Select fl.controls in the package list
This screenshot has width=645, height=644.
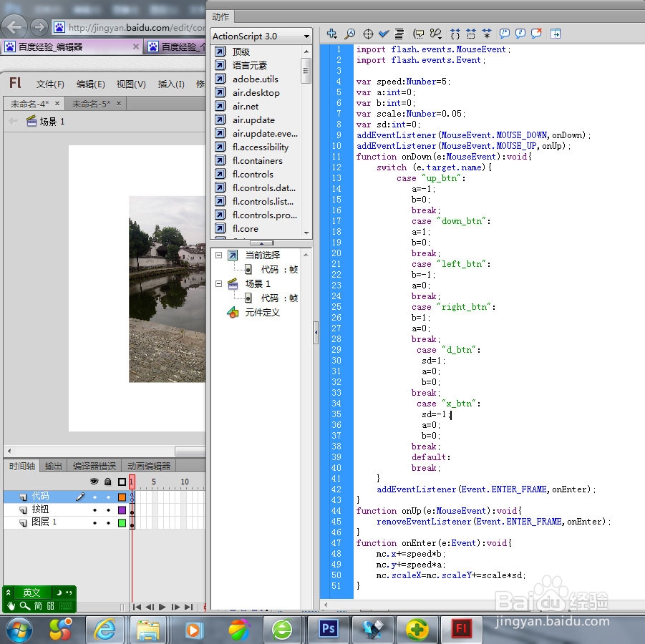(x=253, y=174)
